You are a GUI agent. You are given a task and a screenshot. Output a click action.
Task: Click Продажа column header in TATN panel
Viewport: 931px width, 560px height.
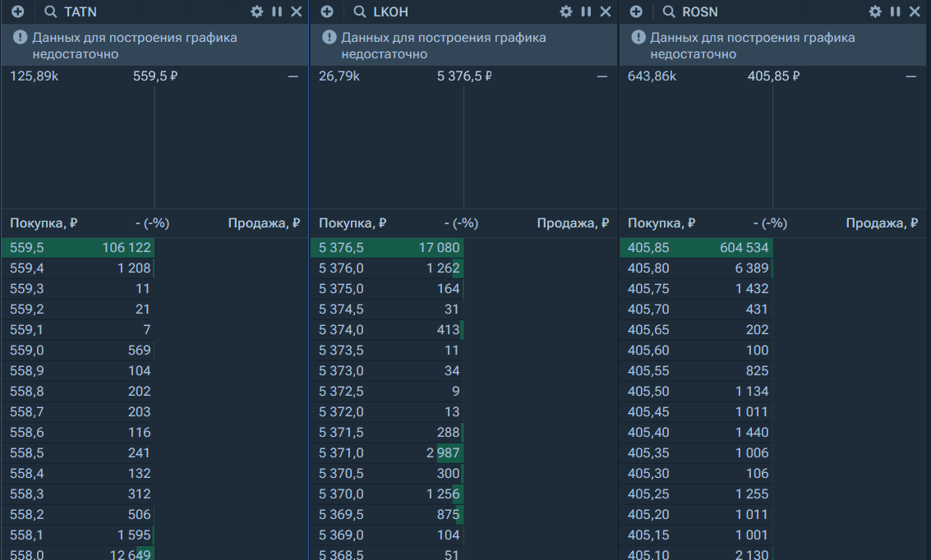pos(265,223)
